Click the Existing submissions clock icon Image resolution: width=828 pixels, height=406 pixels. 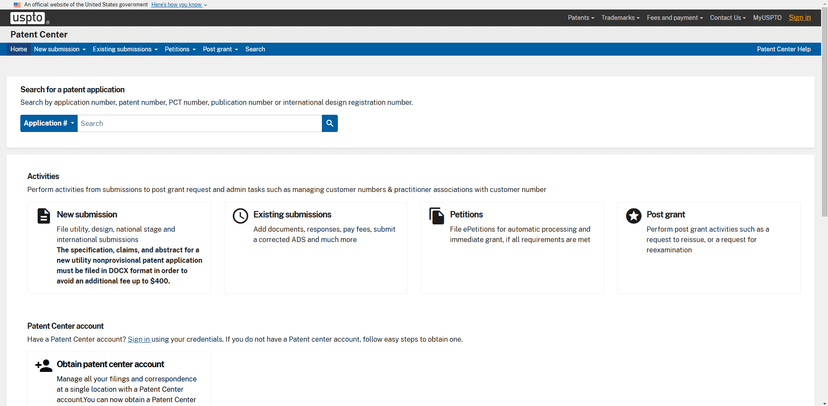coord(240,215)
